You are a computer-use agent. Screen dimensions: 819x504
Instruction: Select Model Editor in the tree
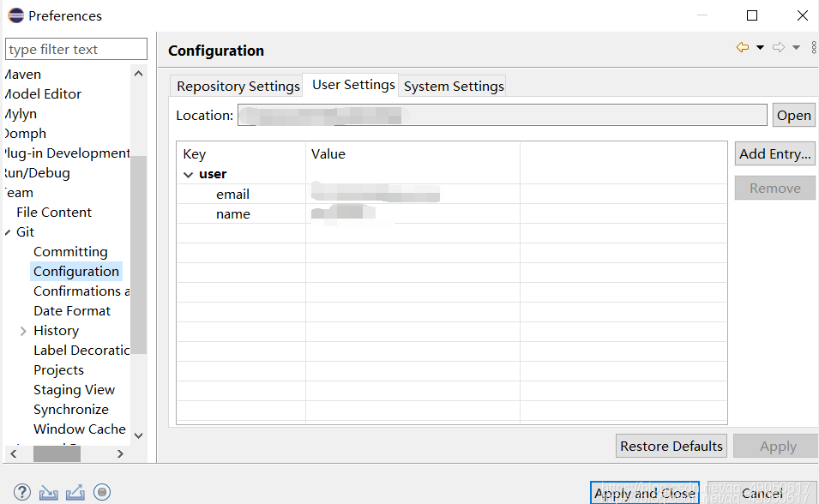[x=43, y=94]
